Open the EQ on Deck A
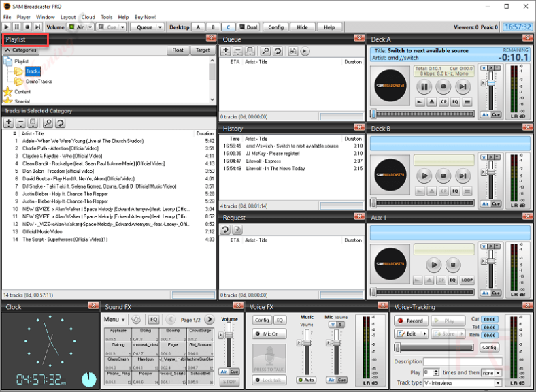Image resolution: width=536 pixels, height=392 pixels. coord(454,101)
